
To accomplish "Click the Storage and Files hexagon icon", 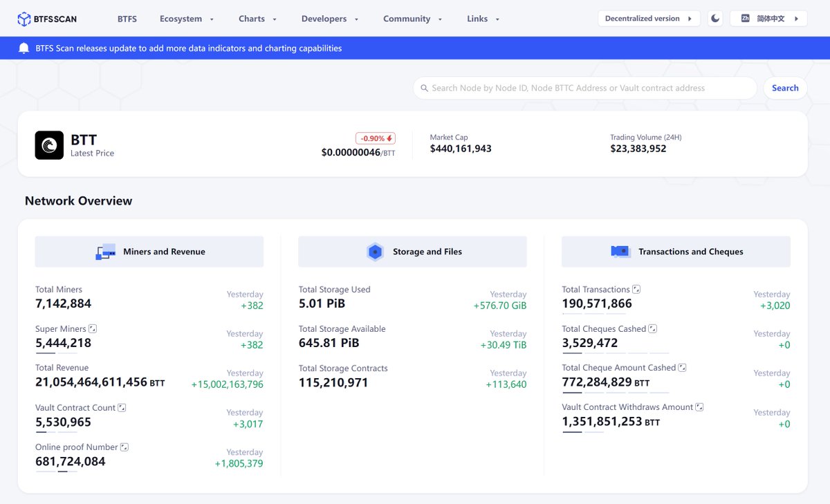I will 375,252.
